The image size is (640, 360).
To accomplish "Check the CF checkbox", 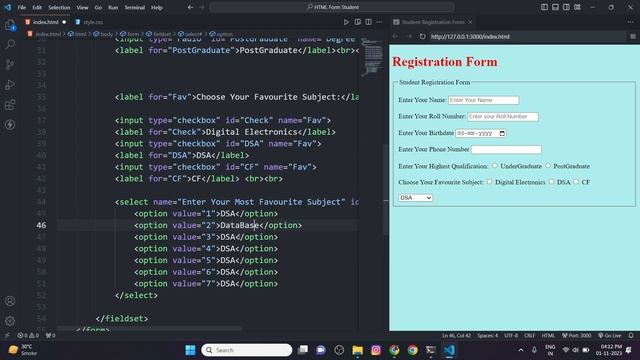I will point(576,182).
